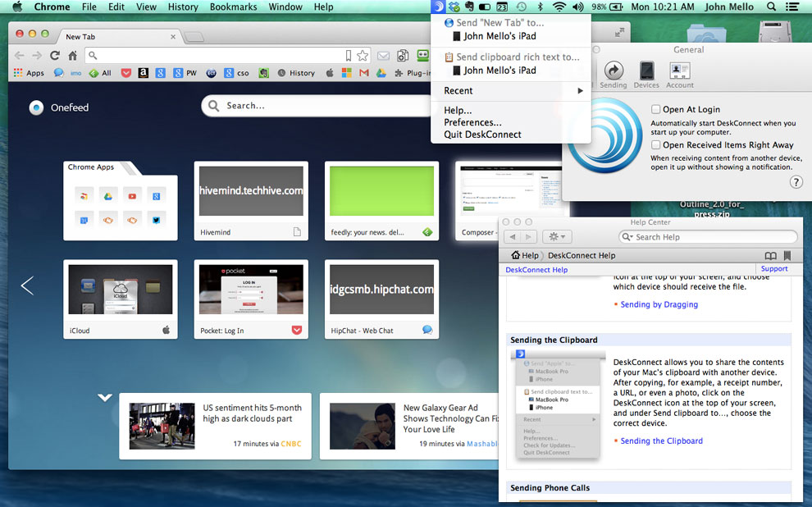Click the Help home icon in Help Center
The image size is (812, 507).
pyautogui.click(x=515, y=255)
